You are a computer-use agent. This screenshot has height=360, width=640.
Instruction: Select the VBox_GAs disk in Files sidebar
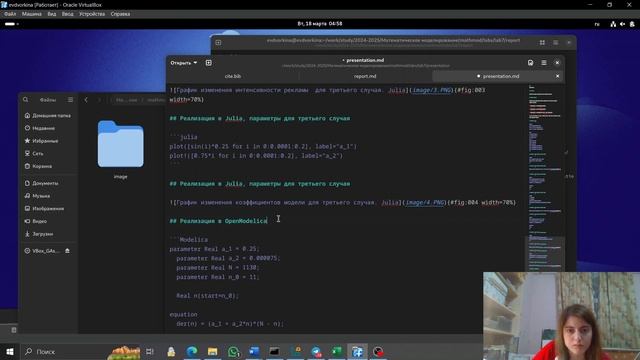pyautogui.click(x=42, y=251)
